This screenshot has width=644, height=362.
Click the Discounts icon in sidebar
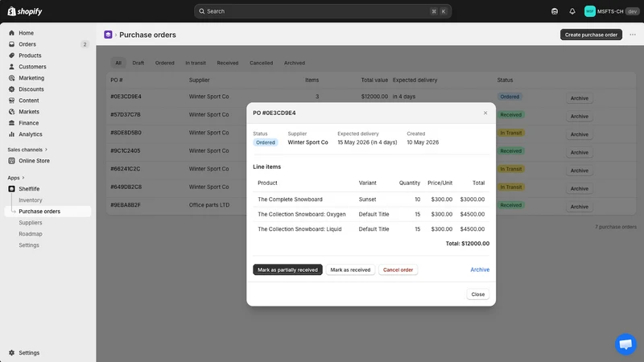pyautogui.click(x=11, y=89)
